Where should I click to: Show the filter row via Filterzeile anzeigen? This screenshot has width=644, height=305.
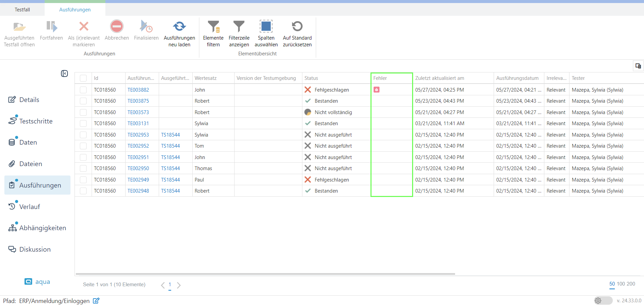(239, 27)
